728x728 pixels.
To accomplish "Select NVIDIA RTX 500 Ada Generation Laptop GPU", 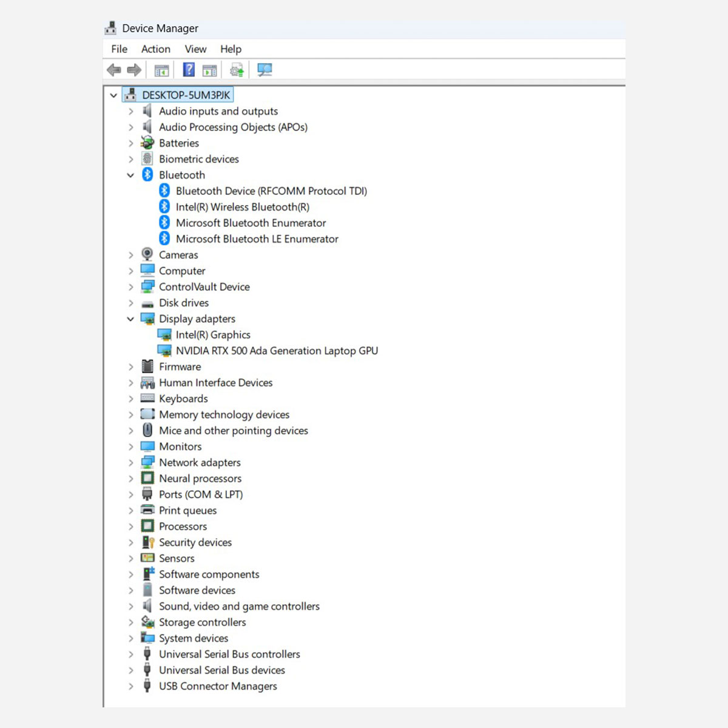I will (277, 351).
